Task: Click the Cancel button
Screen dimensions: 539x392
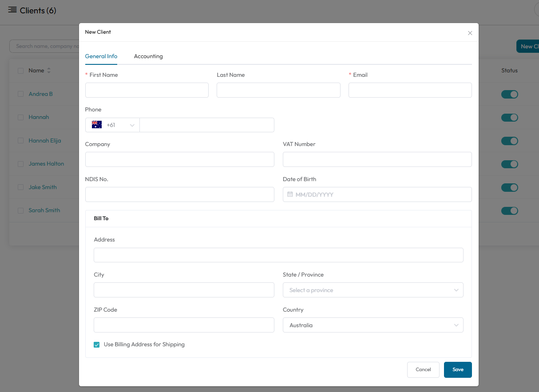Action: click(x=423, y=370)
